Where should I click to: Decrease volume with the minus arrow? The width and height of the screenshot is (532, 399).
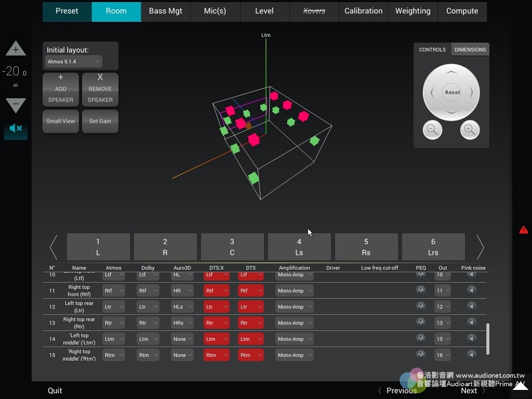pos(15,105)
